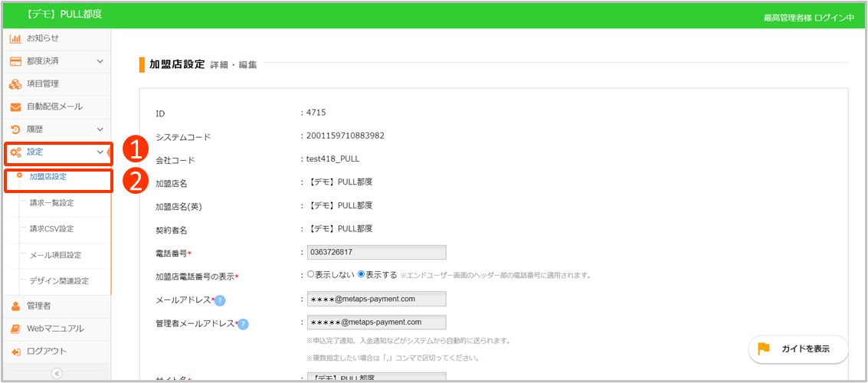
Task: Click the Webマニュアル book icon
Action: (15, 329)
